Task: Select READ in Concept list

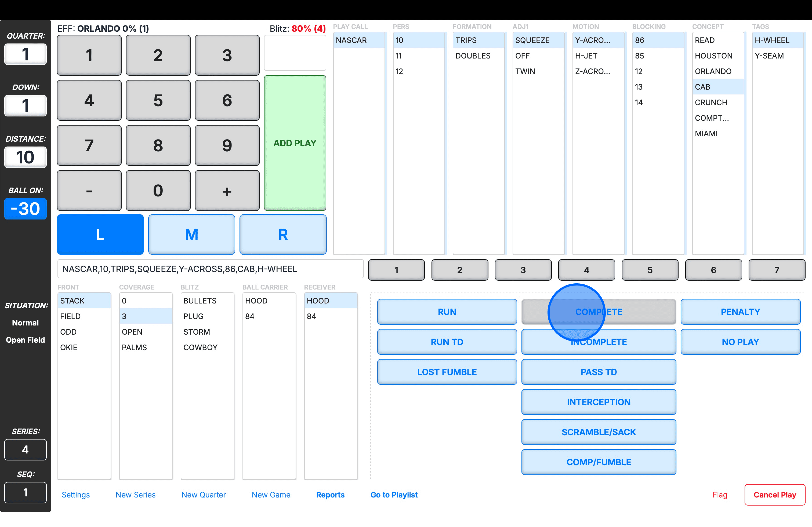Action: click(718, 40)
